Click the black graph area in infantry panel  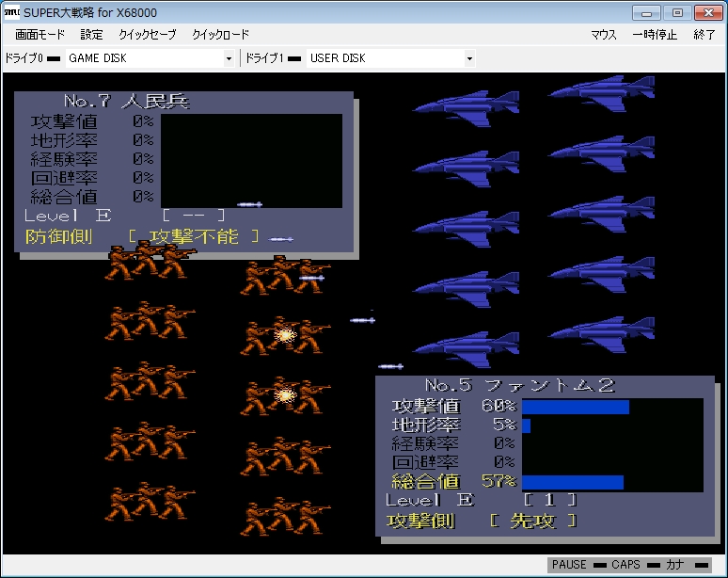[252, 161]
